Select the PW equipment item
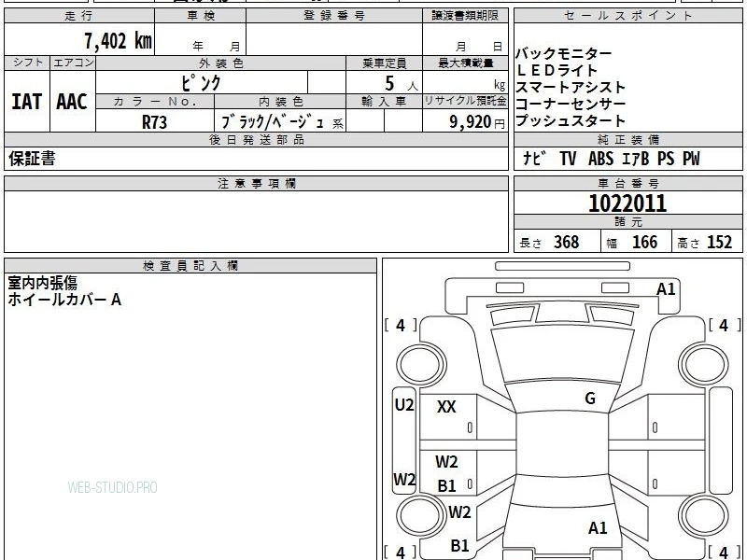747x560 pixels. [691, 158]
